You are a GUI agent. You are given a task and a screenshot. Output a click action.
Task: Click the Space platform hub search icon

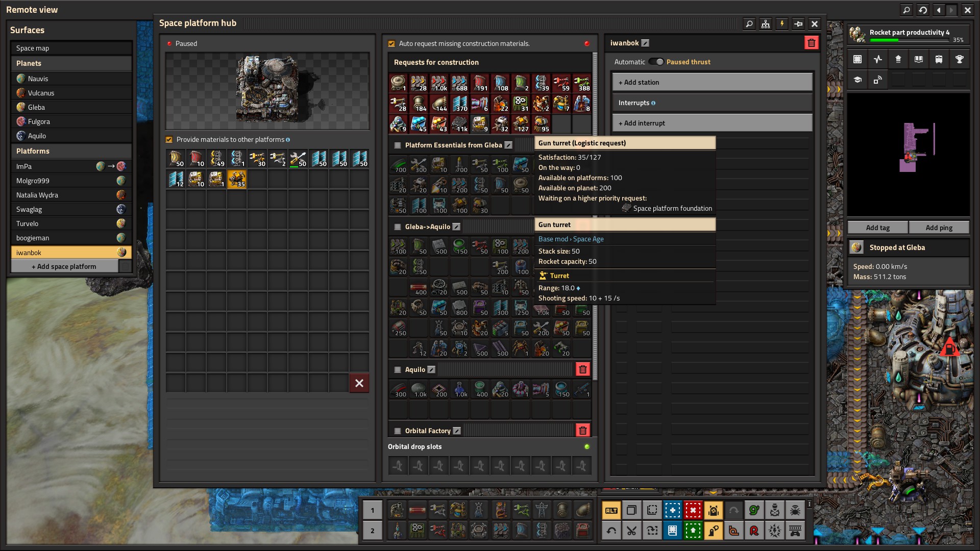tap(749, 24)
